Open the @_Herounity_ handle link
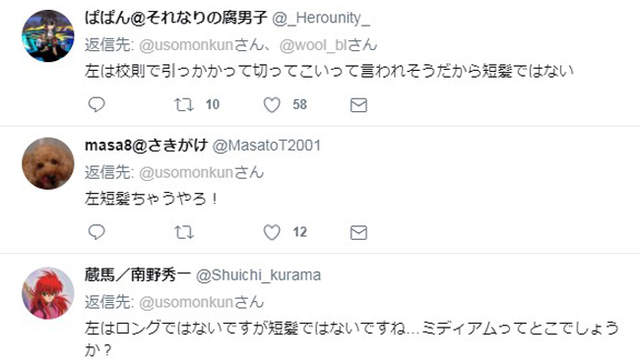Viewport: 640px width, 363px height. point(321,18)
